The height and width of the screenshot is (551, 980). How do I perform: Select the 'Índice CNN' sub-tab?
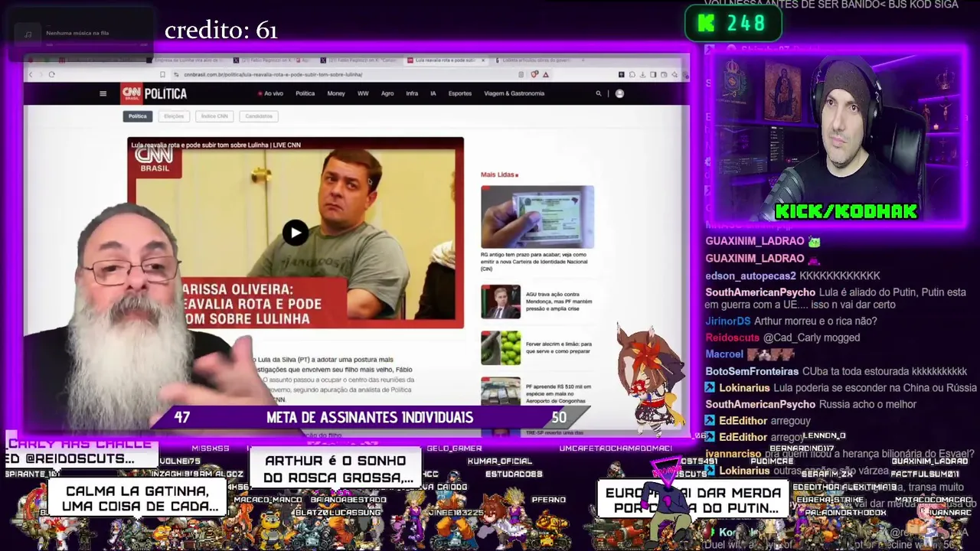[214, 116]
